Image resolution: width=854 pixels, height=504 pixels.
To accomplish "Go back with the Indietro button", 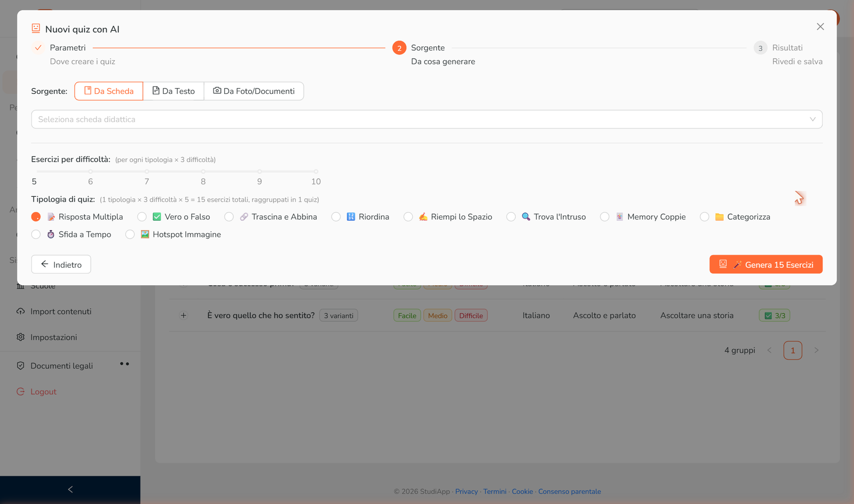I will pos(61,265).
